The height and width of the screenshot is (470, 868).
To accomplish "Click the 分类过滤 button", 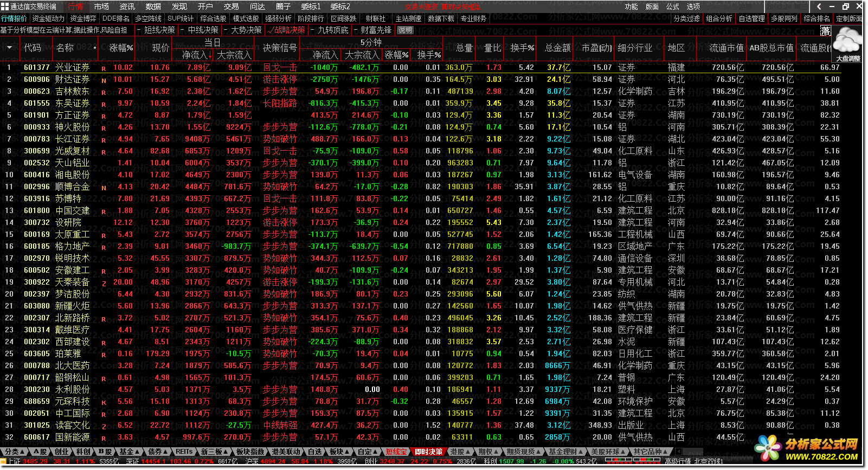I will 687,18.
